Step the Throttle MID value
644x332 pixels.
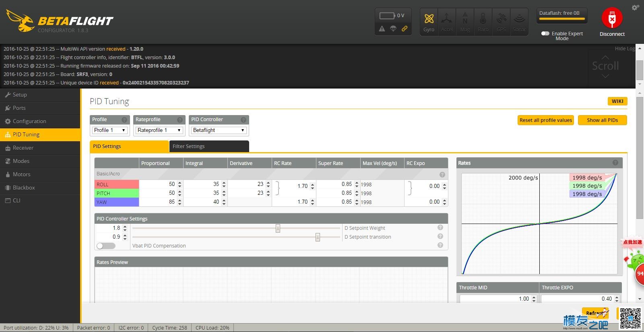coord(534,299)
